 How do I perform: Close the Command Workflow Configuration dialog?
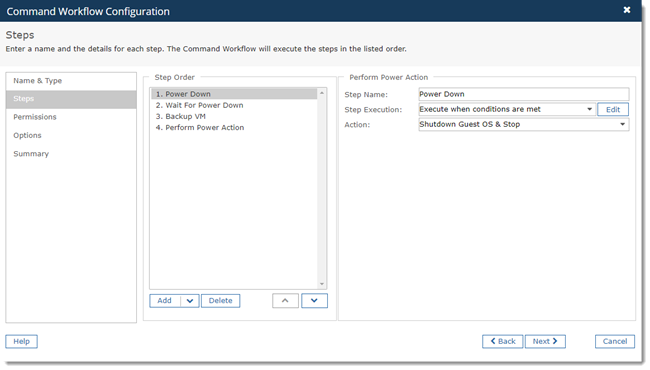(627, 10)
